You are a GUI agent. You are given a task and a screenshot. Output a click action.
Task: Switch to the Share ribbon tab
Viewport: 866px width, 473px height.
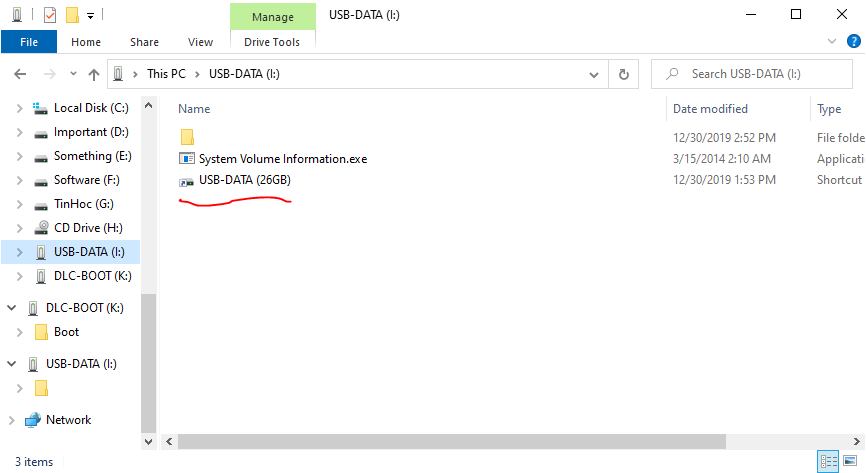pyautogui.click(x=144, y=42)
